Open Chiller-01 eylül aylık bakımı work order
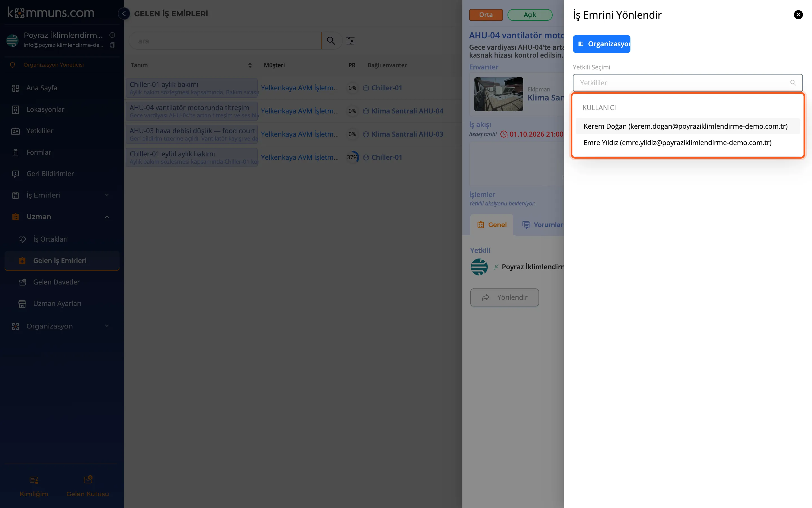This screenshot has height=508, width=812. 192,157
